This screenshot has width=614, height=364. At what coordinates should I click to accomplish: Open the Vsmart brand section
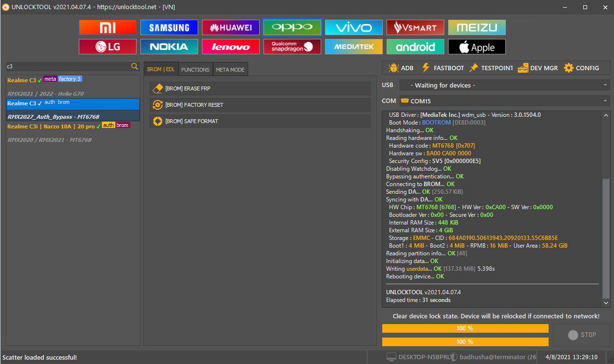click(415, 27)
